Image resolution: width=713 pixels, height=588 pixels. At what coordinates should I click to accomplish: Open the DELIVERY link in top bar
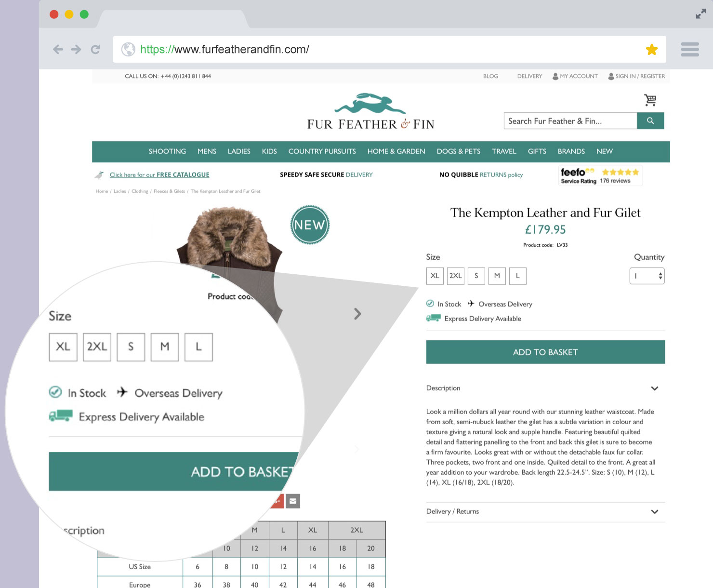tap(529, 76)
